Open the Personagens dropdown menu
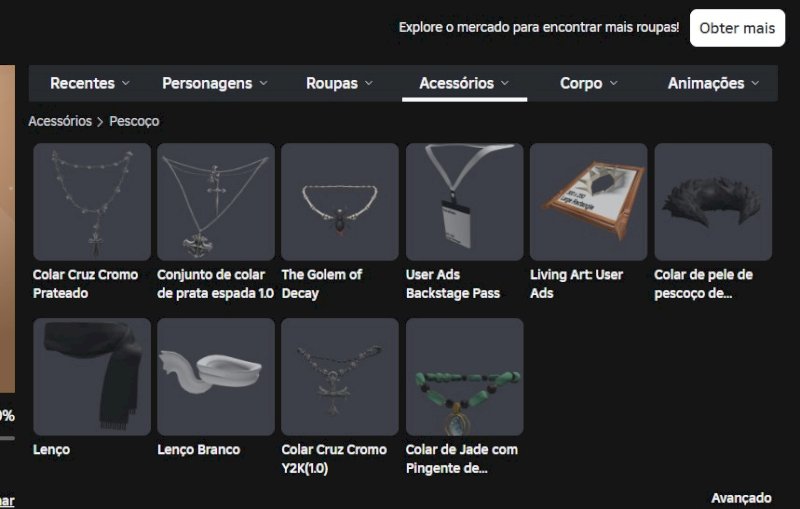Image resolution: width=800 pixels, height=509 pixels. (x=215, y=83)
